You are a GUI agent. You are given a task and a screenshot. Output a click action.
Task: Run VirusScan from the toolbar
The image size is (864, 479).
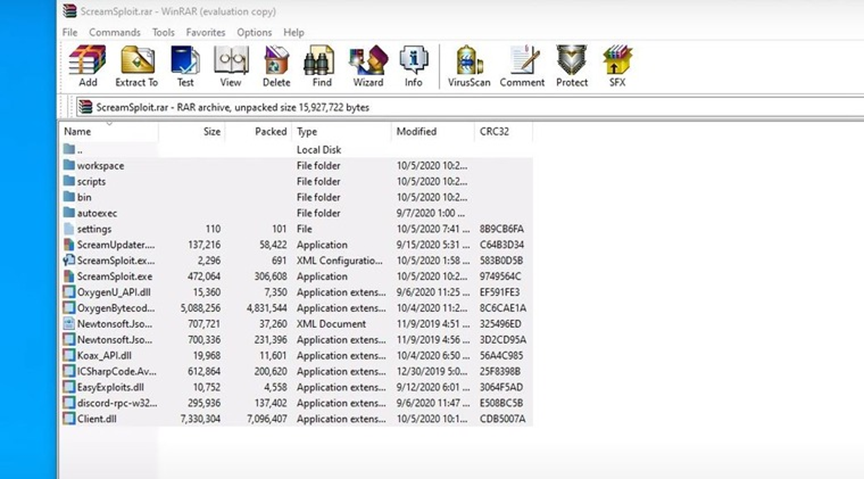pos(468,66)
